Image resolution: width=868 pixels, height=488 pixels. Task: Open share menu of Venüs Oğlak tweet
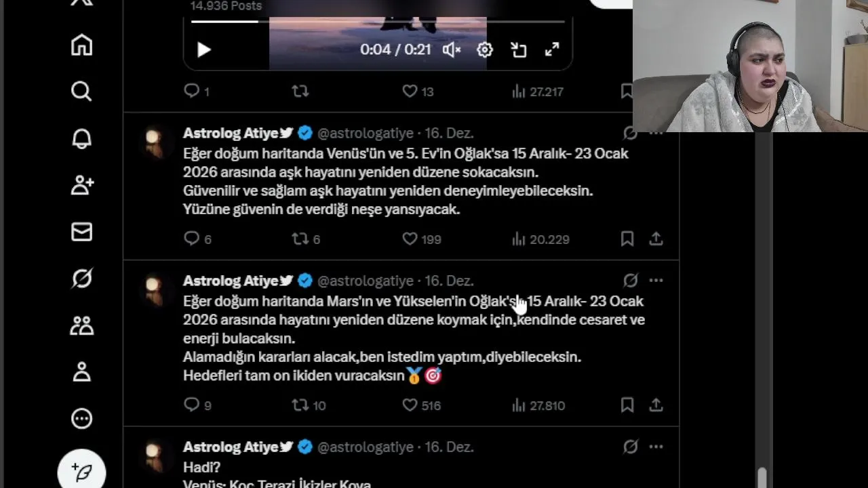pyautogui.click(x=656, y=239)
